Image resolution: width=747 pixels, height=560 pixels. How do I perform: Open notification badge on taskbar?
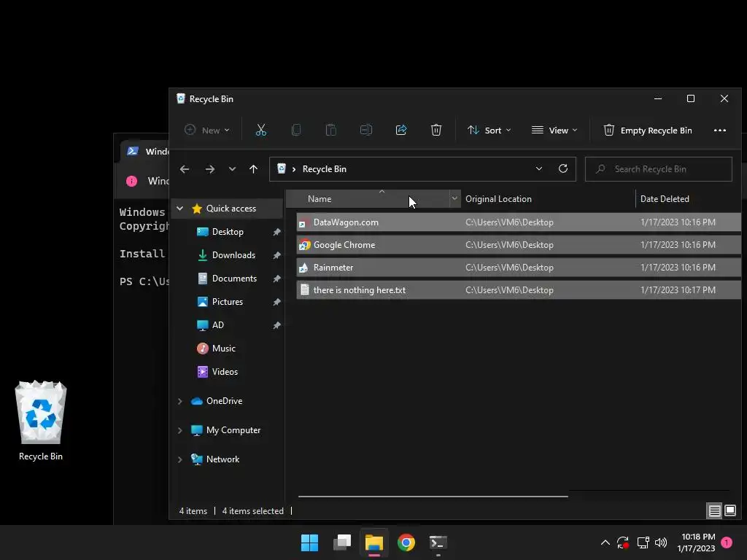click(x=727, y=542)
